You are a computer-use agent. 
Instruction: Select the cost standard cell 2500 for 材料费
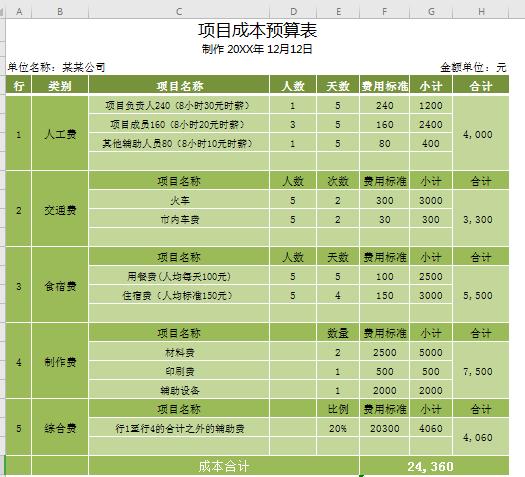pyautogui.click(x=384, y=352)
